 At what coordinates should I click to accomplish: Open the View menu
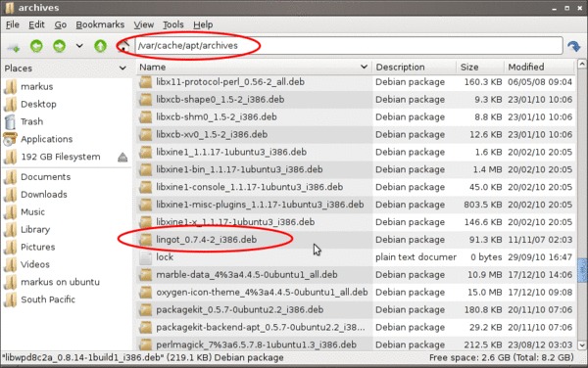pos(144,24)
